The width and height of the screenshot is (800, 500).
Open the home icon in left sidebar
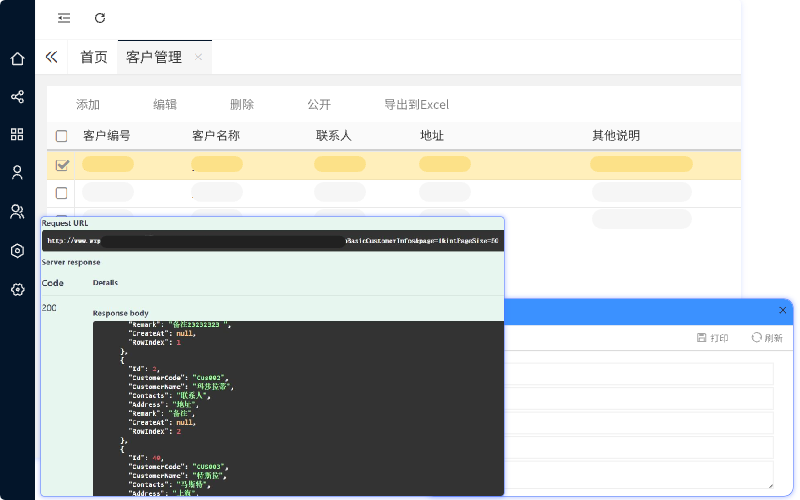pos(17,59)
